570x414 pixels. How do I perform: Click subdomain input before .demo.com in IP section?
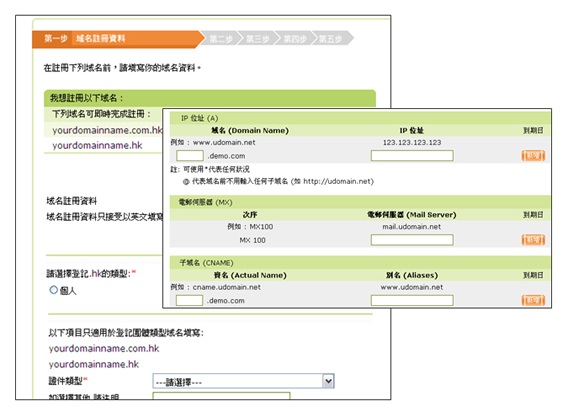tap(190, 156)
